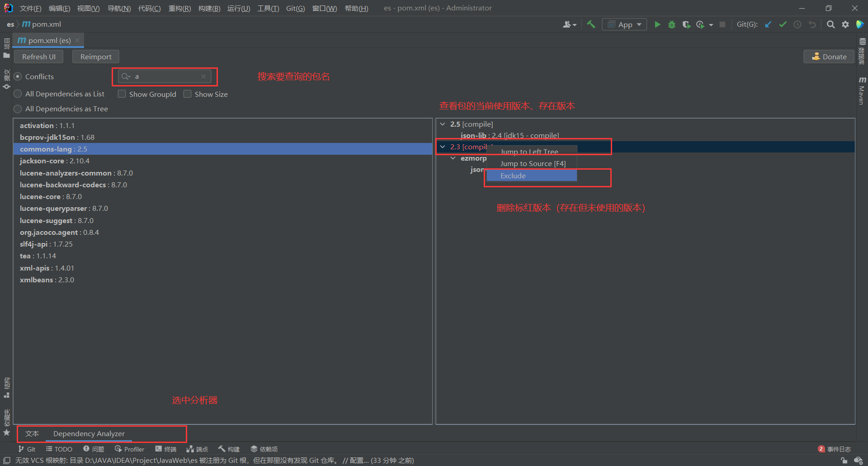This screenshot has width=868, height=466.
Task: Open Search Everywhere magnifier
Action: (x=830, y=24)
